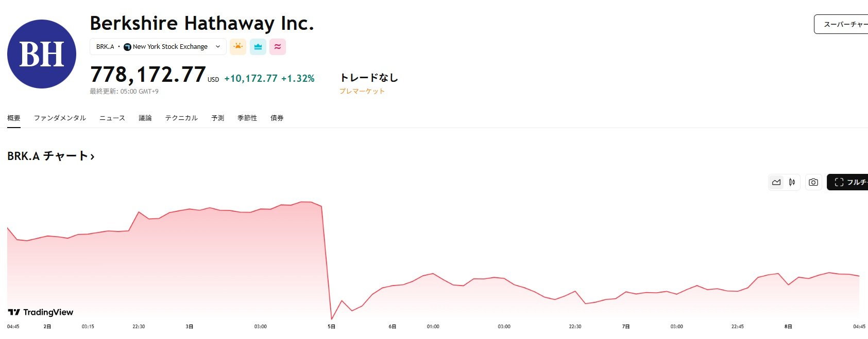Switch to the ニュース tab
This screenshot has width=868, height=339.
click(112, 118)
